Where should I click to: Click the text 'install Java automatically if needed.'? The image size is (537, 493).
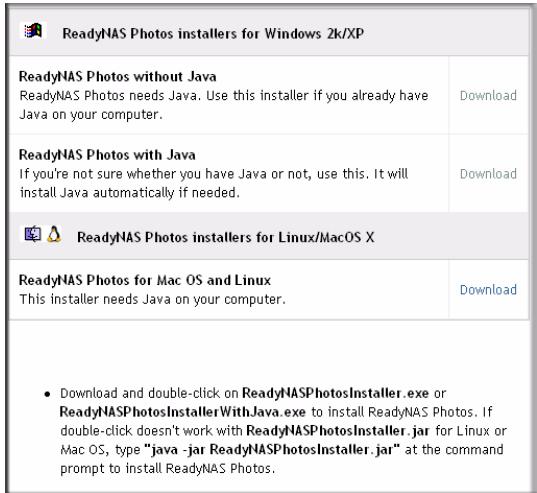coord(129,193)
